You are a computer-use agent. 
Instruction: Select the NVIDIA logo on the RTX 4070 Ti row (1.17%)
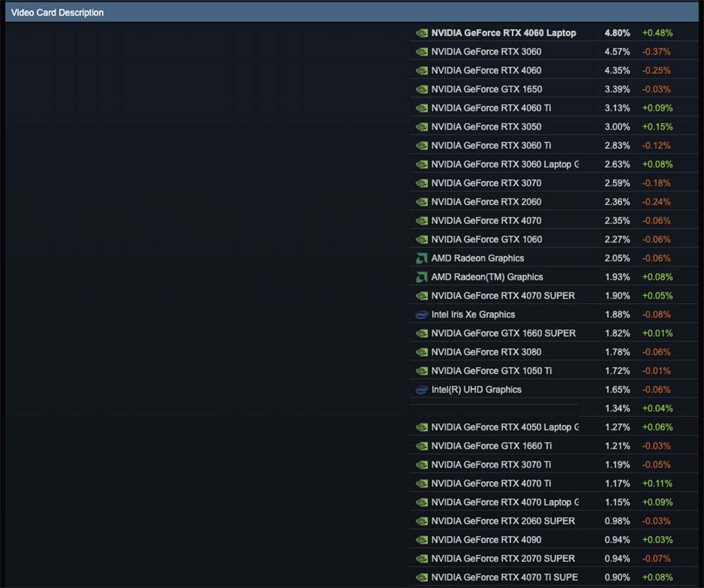(422, 484)
